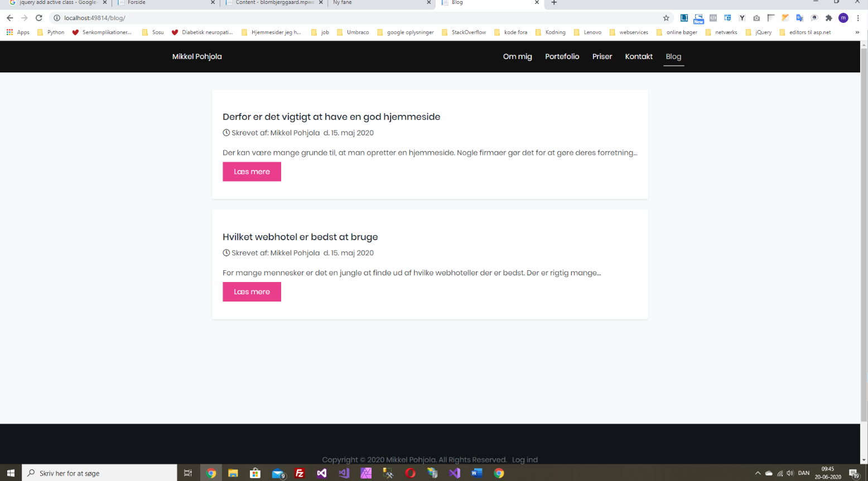Switch to the Content - blombjerggaard tab
This screenshot has width=868, height=481.
[x=273, y=3]
